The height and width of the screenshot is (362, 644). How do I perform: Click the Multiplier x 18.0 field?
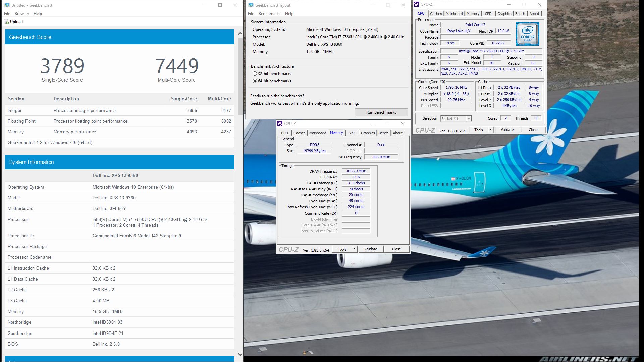coord(456,94)
